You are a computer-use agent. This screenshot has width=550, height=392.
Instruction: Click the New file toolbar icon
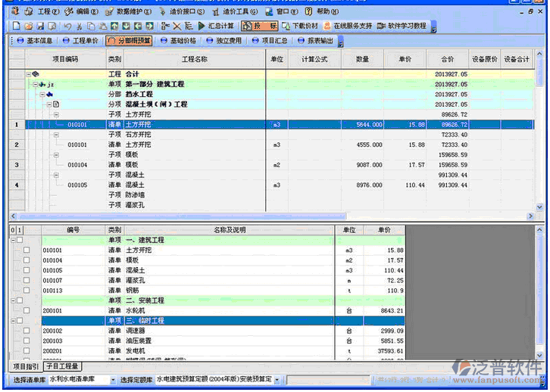pos(16,26)
